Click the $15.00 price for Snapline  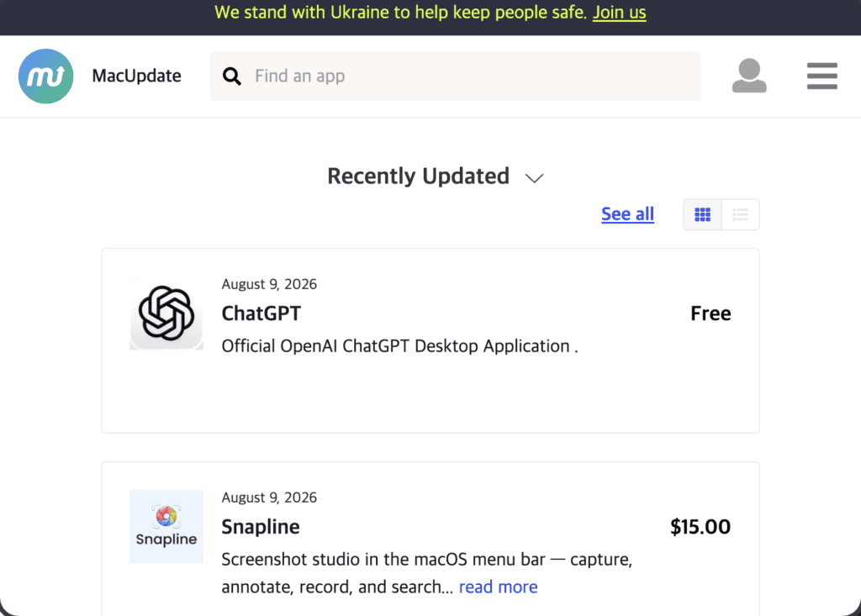tap(700, 527)
